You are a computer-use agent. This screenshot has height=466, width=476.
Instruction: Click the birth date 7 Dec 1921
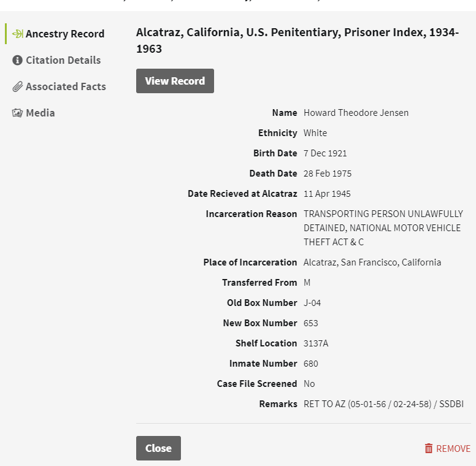click(x=325, y=153)
